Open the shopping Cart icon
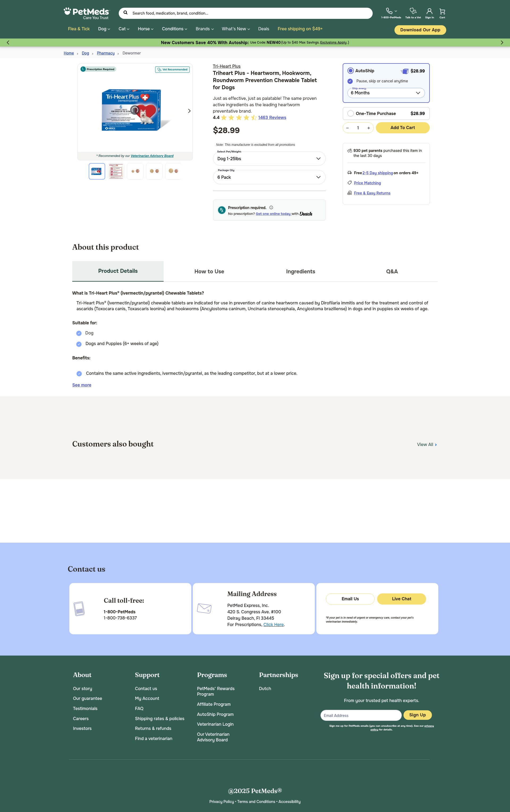The width and height of the screenshot is (510, 812). coord(442,11)
